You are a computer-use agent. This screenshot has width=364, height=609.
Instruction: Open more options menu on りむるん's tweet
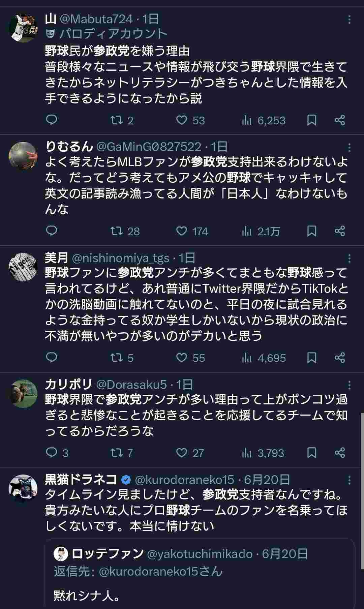349,147
